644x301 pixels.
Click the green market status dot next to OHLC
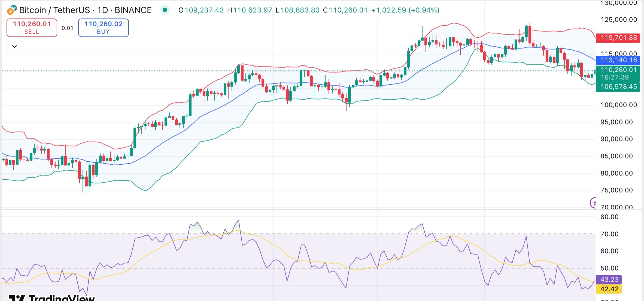[165, 10]
